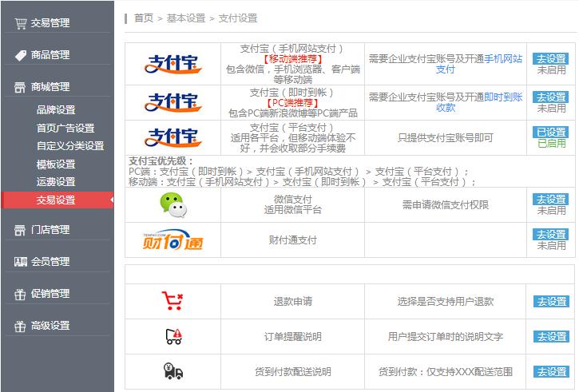
Task: Click 用户提交订单时的说明文字 description
Action: pos(446,337)
